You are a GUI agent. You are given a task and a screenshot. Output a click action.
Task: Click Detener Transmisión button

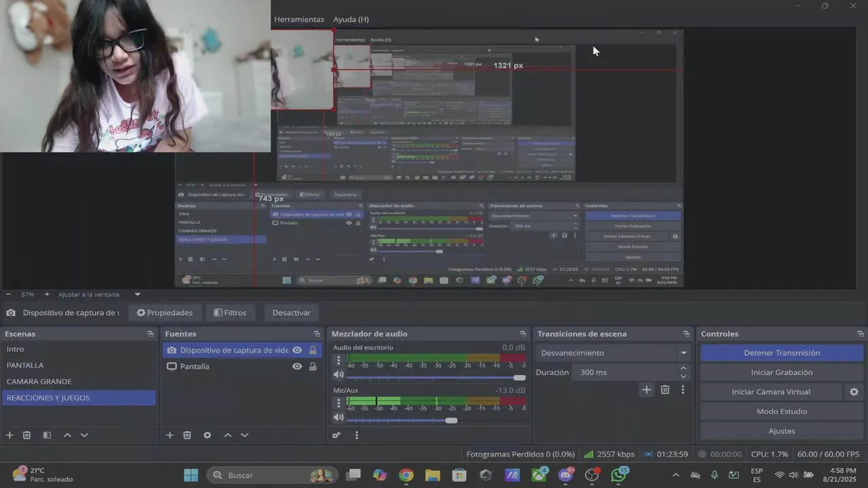click(781, 353)
